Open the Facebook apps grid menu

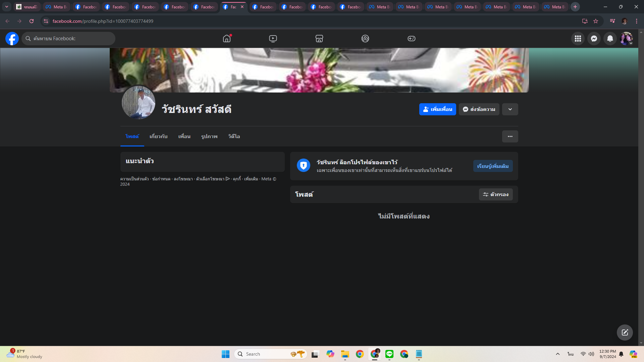pyautogui.click(x=578, y=39)
